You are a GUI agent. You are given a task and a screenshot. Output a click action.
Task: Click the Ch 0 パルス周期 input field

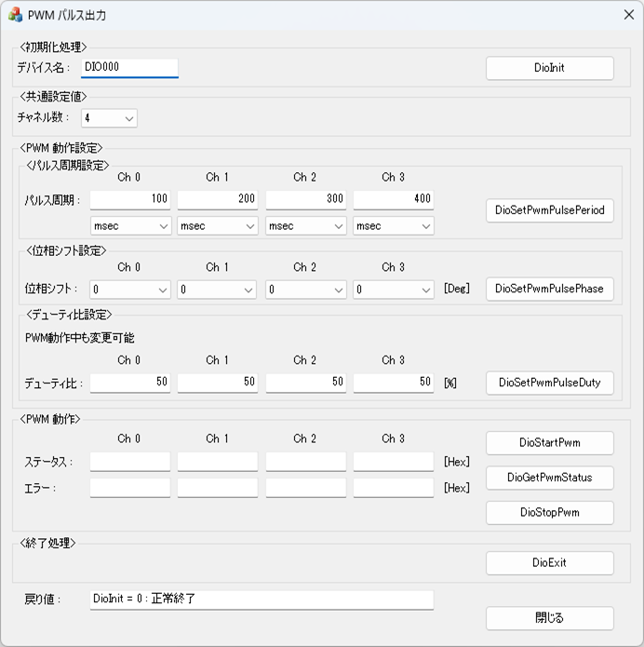click(130, 199)
